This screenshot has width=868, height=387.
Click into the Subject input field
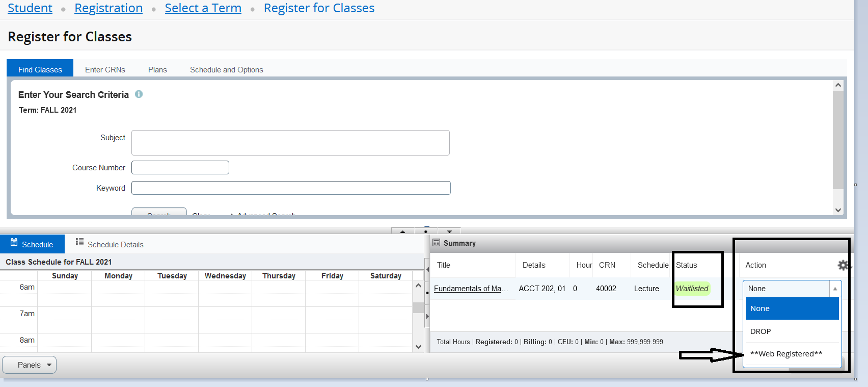point(290,143)
